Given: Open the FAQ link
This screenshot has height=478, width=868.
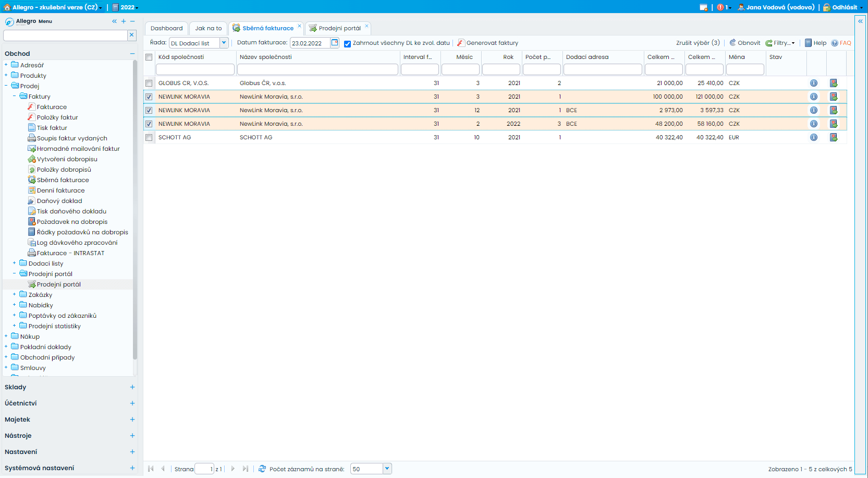Looking at the screenshot, I should click(841, 43).
